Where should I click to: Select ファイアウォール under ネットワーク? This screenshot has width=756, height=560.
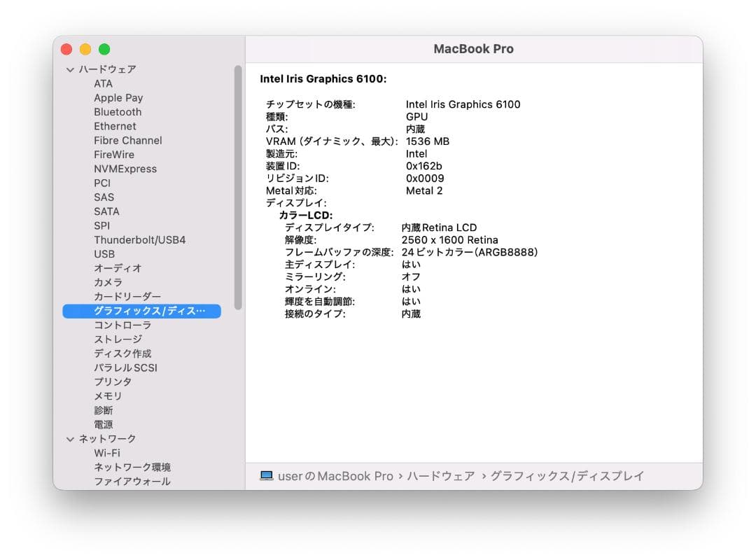(x=132, y=481)
